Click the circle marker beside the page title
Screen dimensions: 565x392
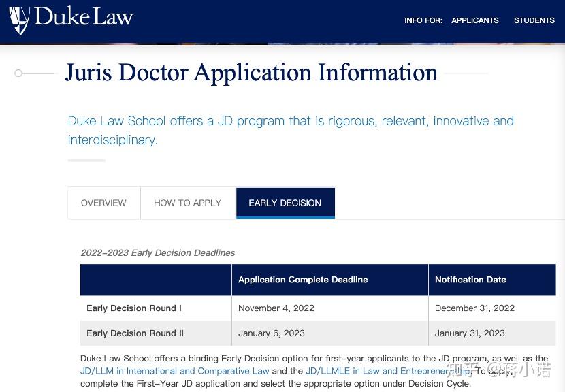click(18, 73)
